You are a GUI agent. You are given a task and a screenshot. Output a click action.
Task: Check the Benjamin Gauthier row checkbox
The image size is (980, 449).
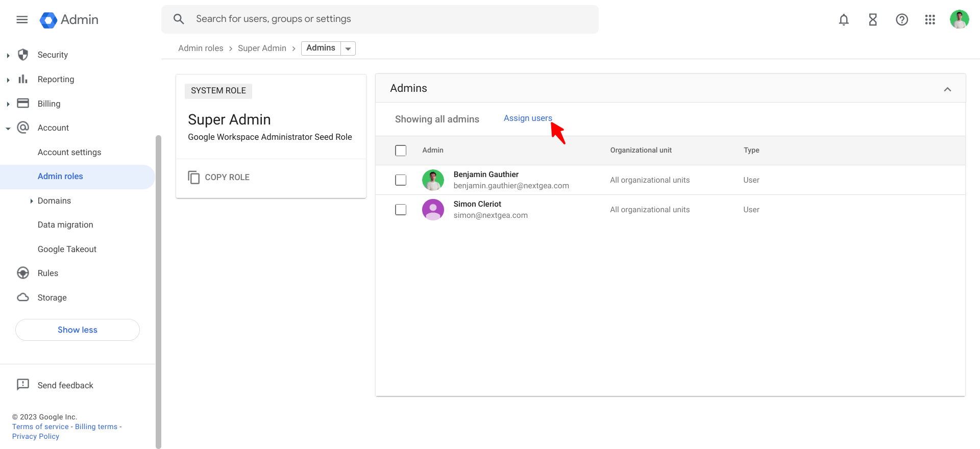pyautogui.click(x=401, y=180)
